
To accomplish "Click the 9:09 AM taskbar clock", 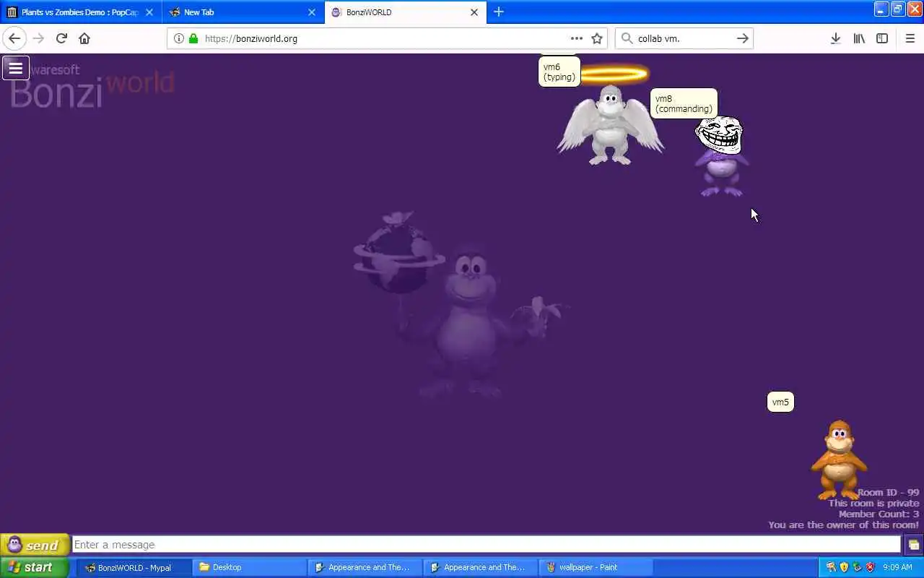I will [x=897, y=567].
